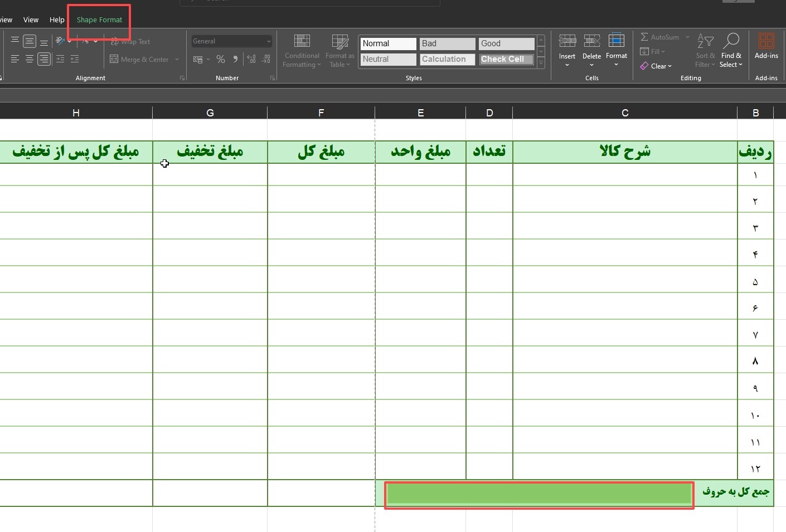Apply Percent Style
This screenshot has height=532, width=786.
(221, 59)
